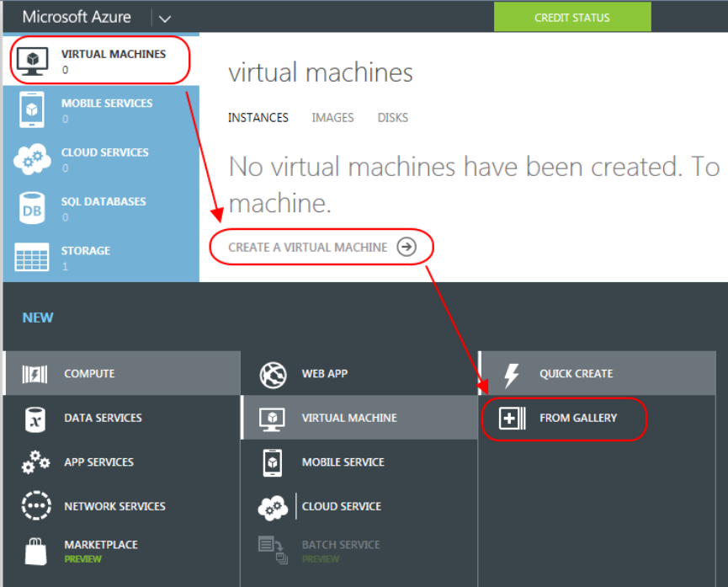
Task: Open Marketplace Preview in the New menu
Action: (123, 552)
